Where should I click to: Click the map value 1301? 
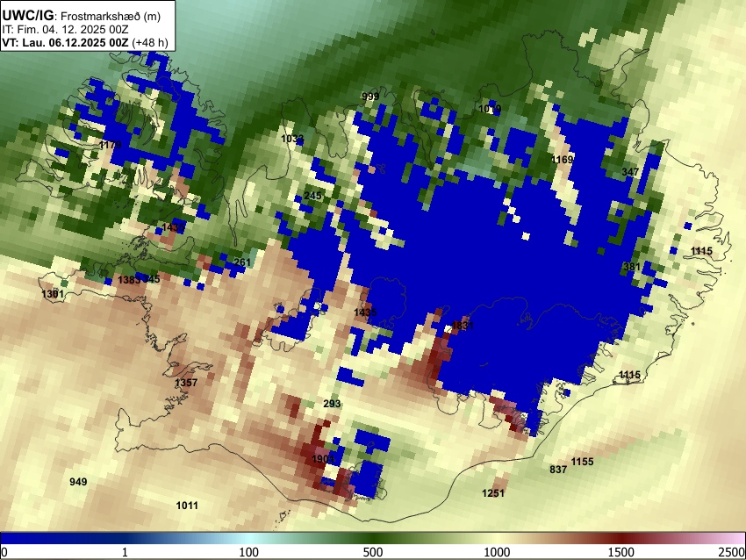coord(53,294)
